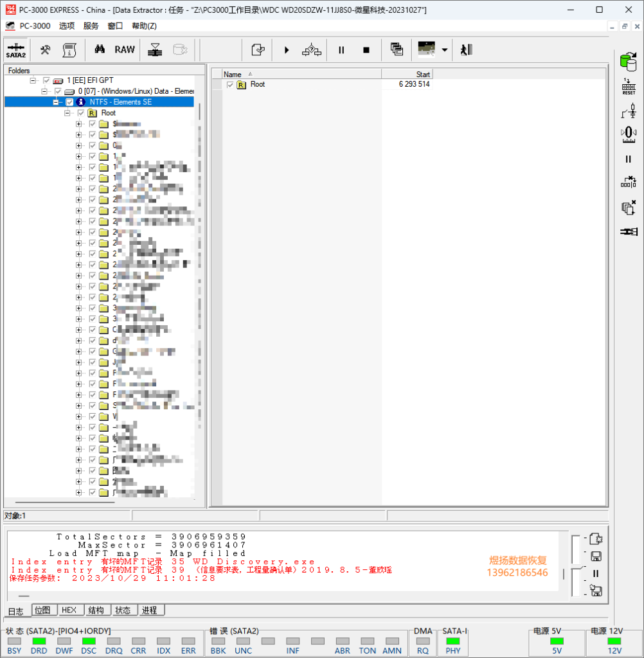The width and height of the screenshot is (644, 658).
Task: Open the 选项 menu
Action: [67, 26]
